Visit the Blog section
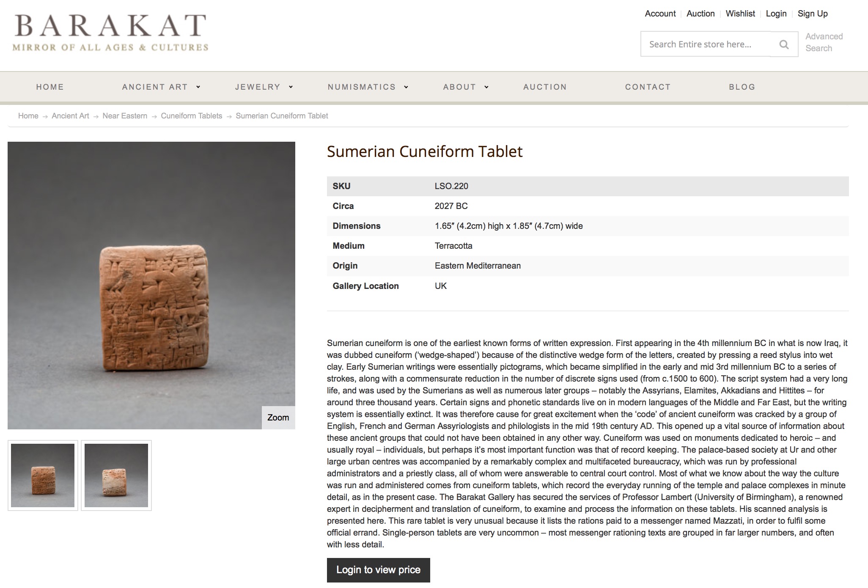The height and width of the screenshot is (588, 868). [x=742, y=87]
